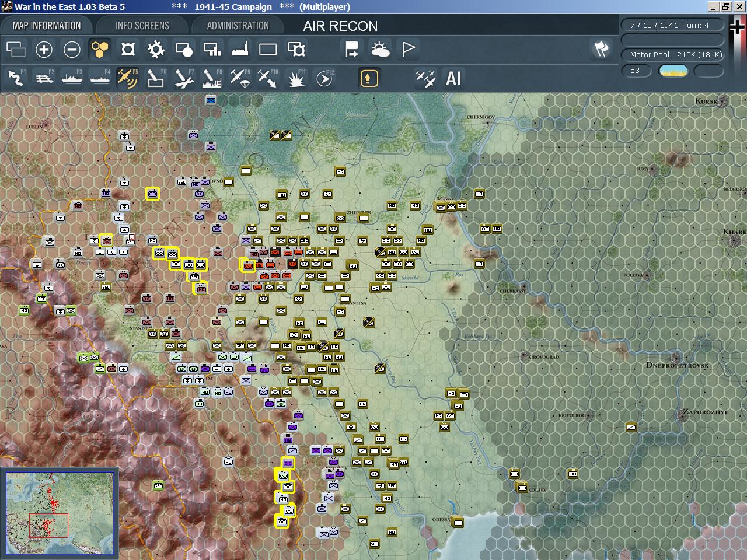
Task: Click the F12 end turn button
Action: 324,78
